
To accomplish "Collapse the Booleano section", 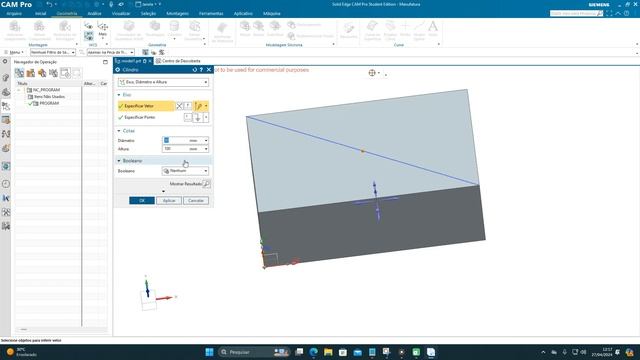I will (119, 161).
